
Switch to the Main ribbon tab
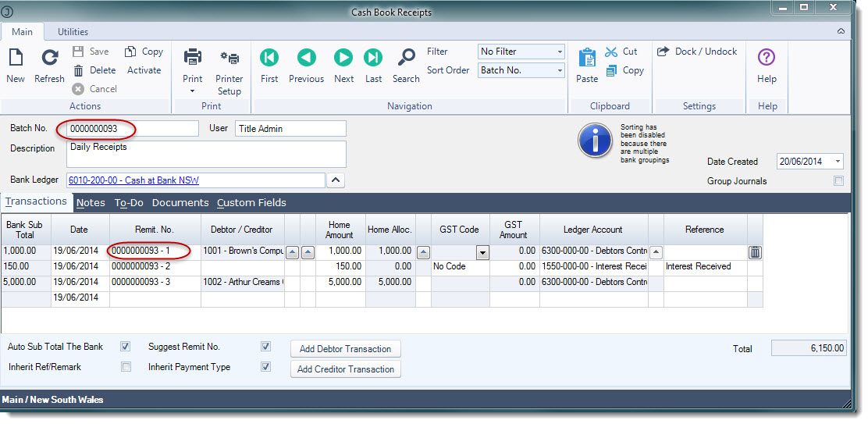pyautogui.click(x=22, y=31)
